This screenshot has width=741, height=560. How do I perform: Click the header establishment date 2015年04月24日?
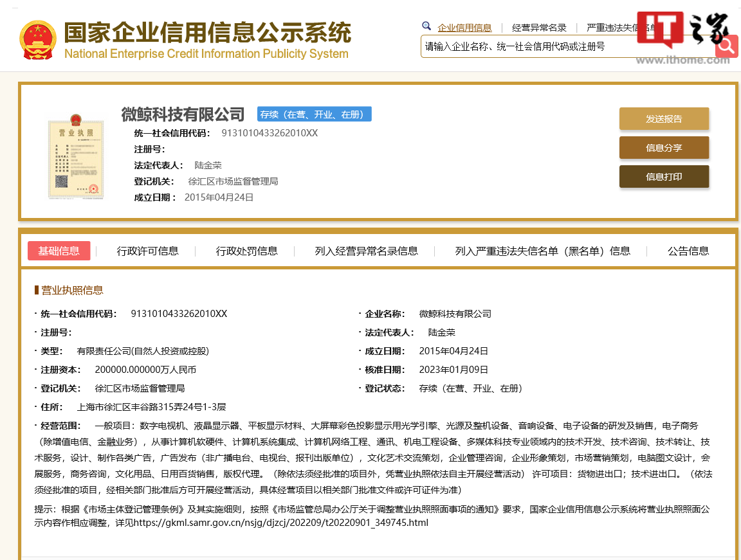coord(219,197)
